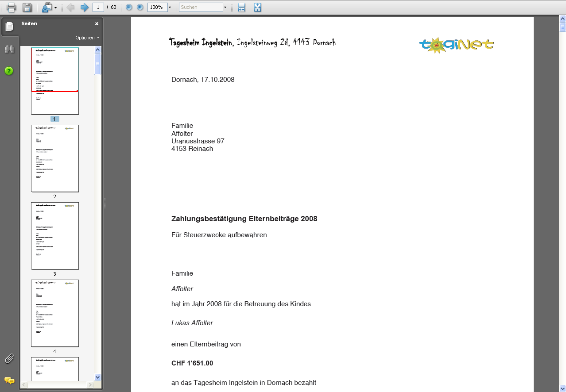This screenshot has width=566, height=392.
Task: Click the zoom in plus button
Action: tap(140, 7)
